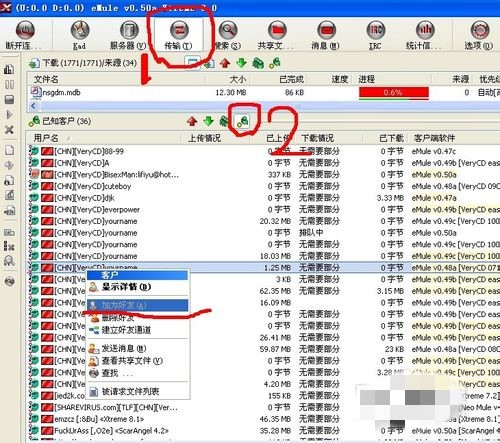Screen dimensions: 500x443
Task: Click the On Queue icon in downloads toolbar
Action: click(x=258, y=63)
